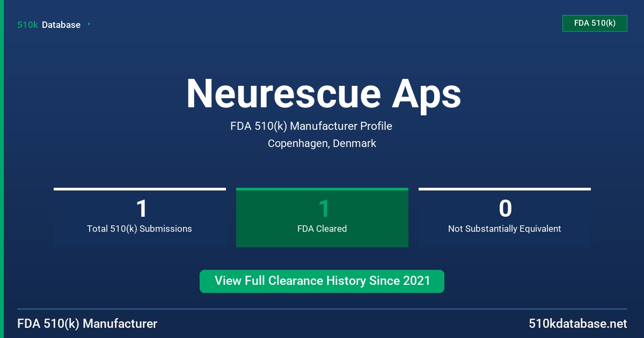Click the Copenhagen, Denmark location text
Screen dimensions: 644x338
(322, 143)
